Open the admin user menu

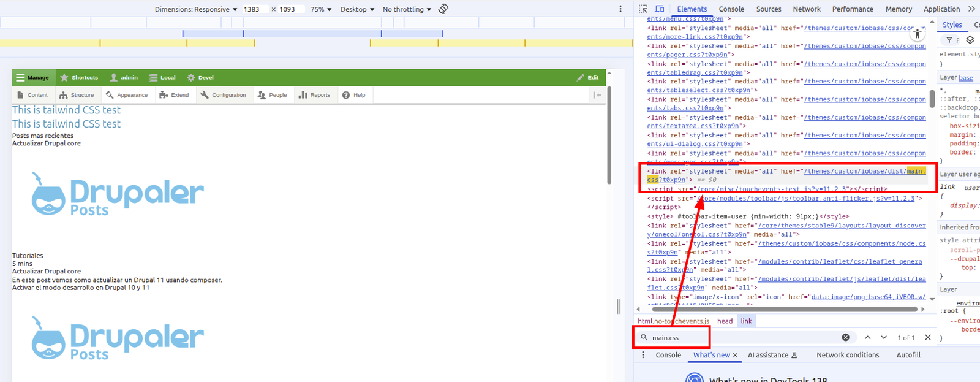(124, 78)
